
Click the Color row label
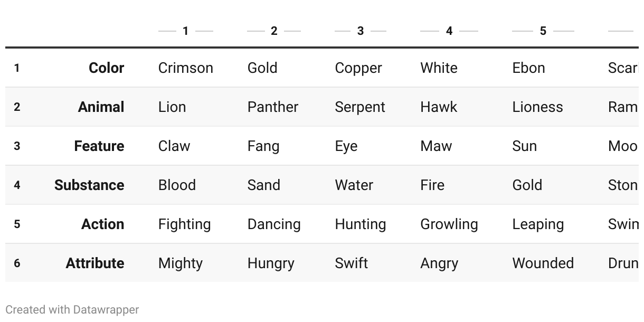106,68
